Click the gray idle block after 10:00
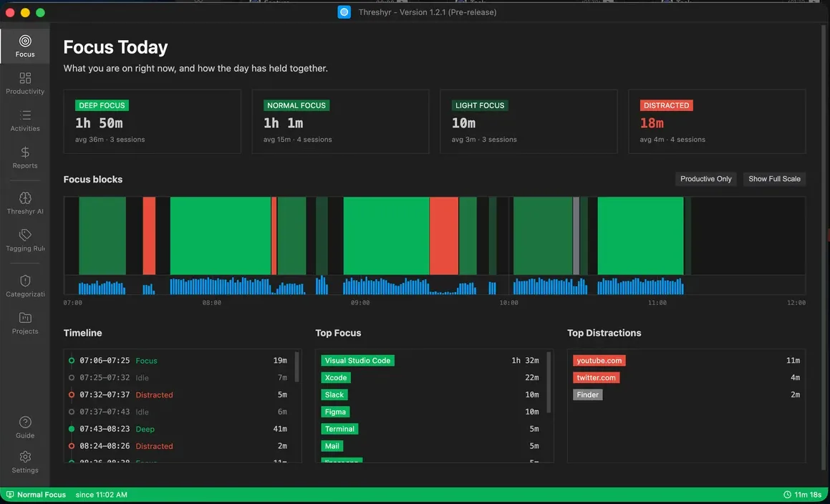Screen dimensions: 830x504 576,236
